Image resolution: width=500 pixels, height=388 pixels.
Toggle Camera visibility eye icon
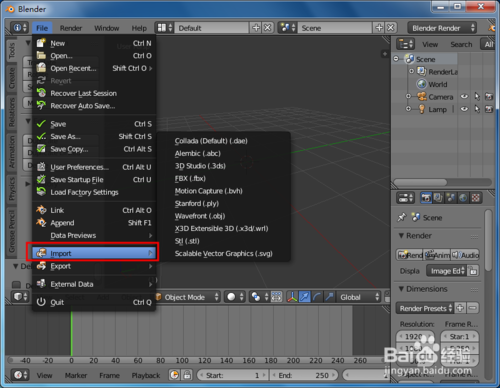pos(464,97)
